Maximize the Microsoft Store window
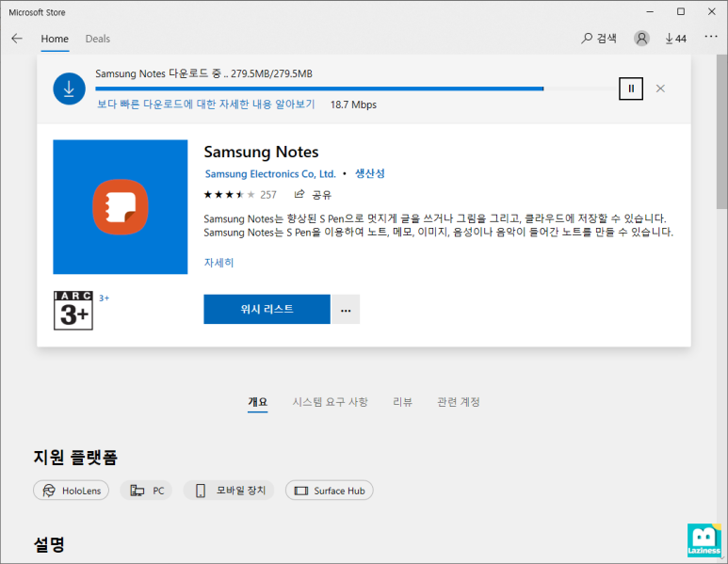Image resolution: width=728 pixels, height=564 pixels. [681, 11]
